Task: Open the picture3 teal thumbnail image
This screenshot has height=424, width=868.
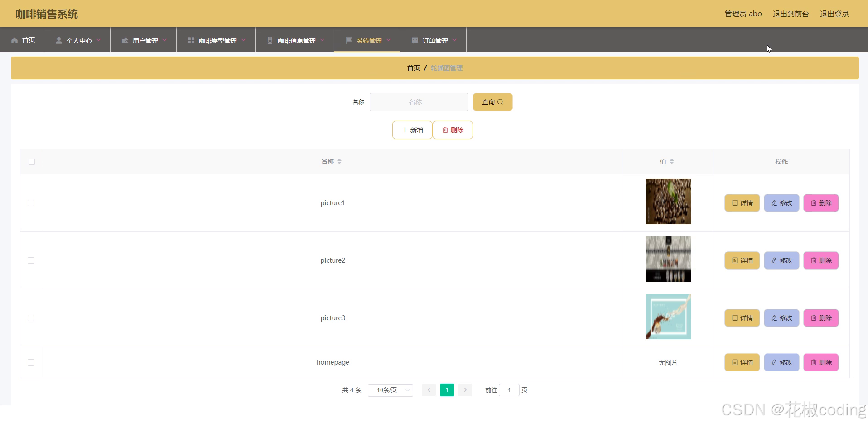Action: pyautogui.click(x=669, y=317)
